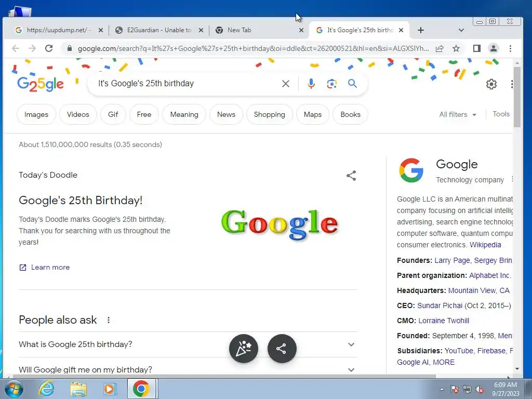Open Chrome side panel

477,48
